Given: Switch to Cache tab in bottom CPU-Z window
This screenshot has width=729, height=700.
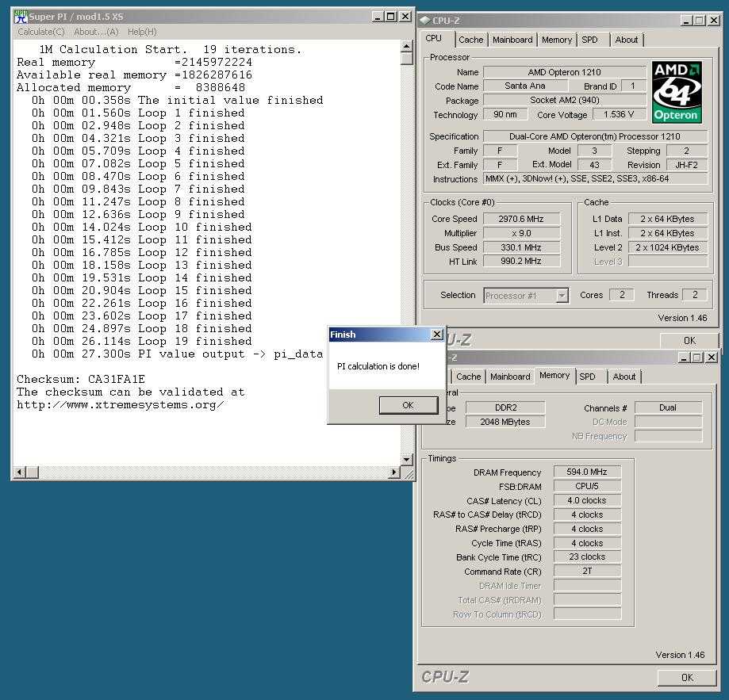Looking at the screenshot, I should (468, 377).
